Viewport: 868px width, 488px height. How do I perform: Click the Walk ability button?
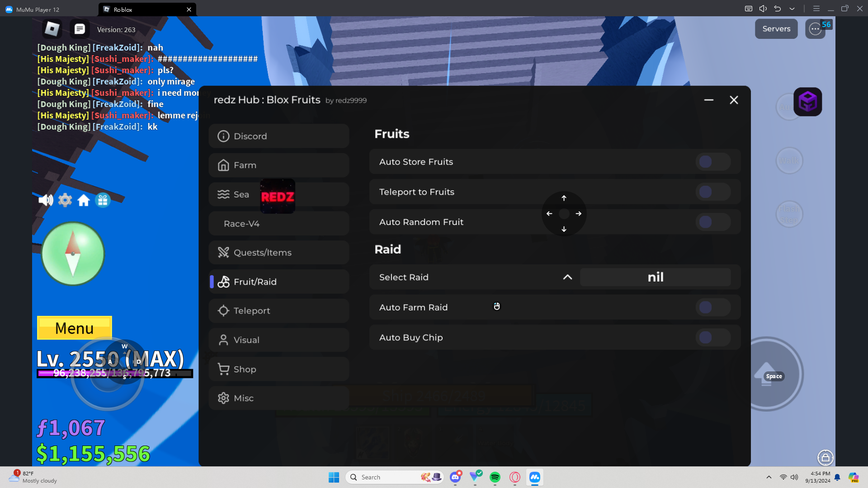click(789, 160)
